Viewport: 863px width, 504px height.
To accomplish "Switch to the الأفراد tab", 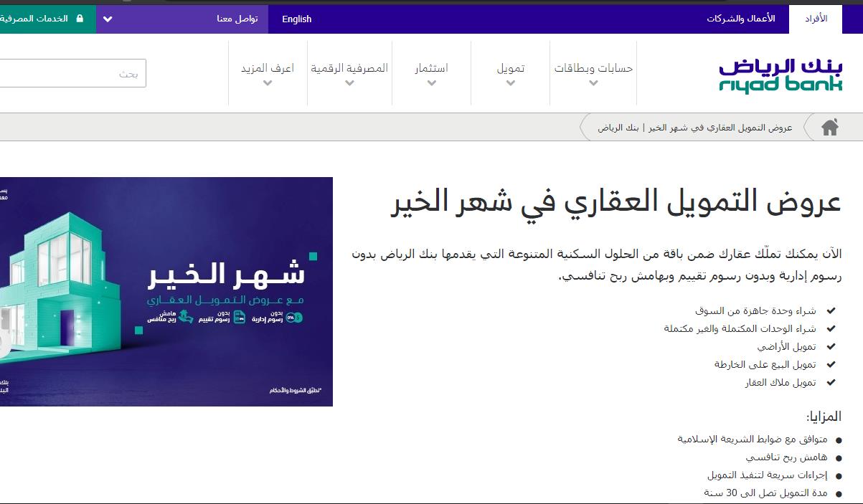I will pos(816,19).
